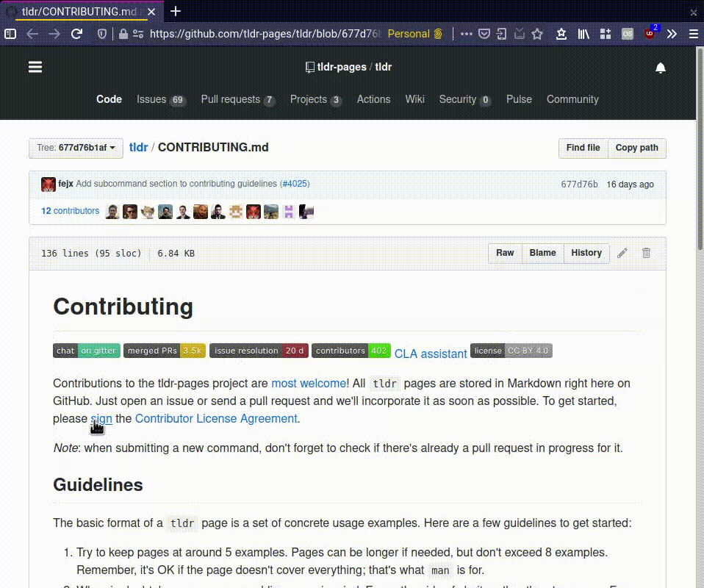Viewport: 704px width, 588px height.
Task: Show more toolbar items overflow chevron
Action: tap(672, 34)
